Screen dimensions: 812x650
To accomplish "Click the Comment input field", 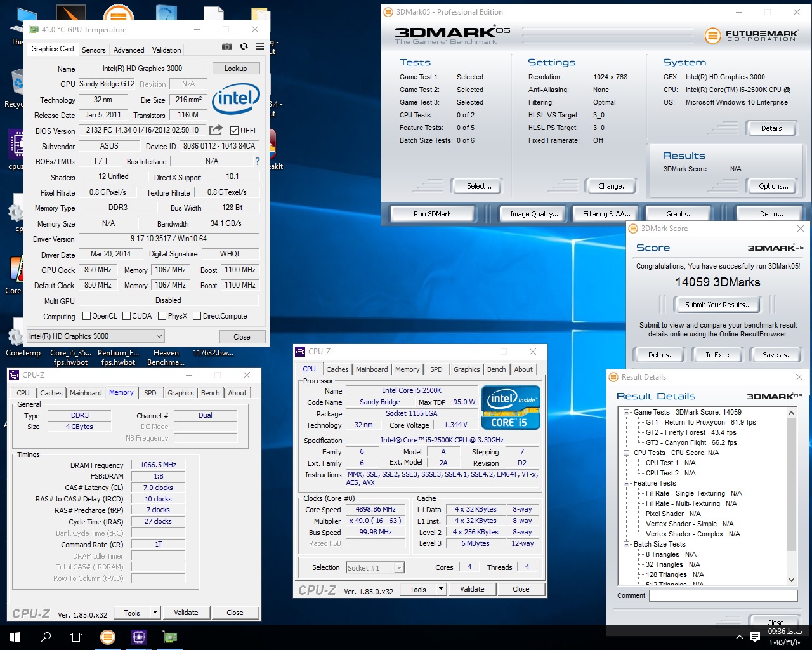I will [723, 595].
